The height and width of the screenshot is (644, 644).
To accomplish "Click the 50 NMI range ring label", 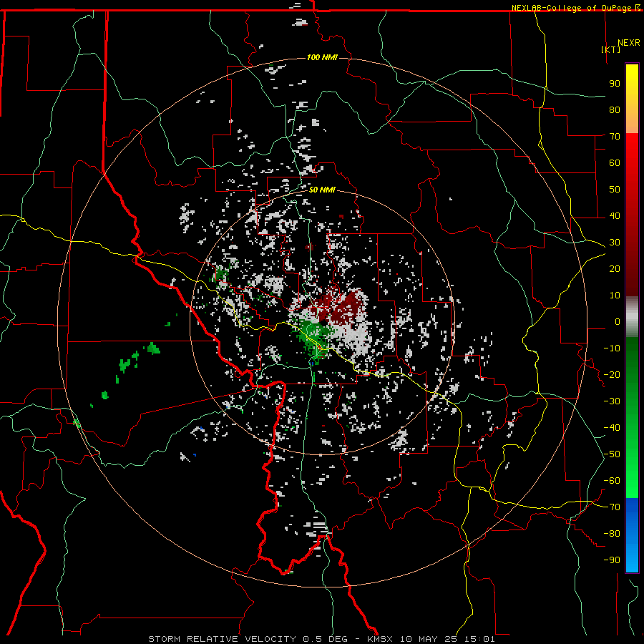I will (322, 190).
